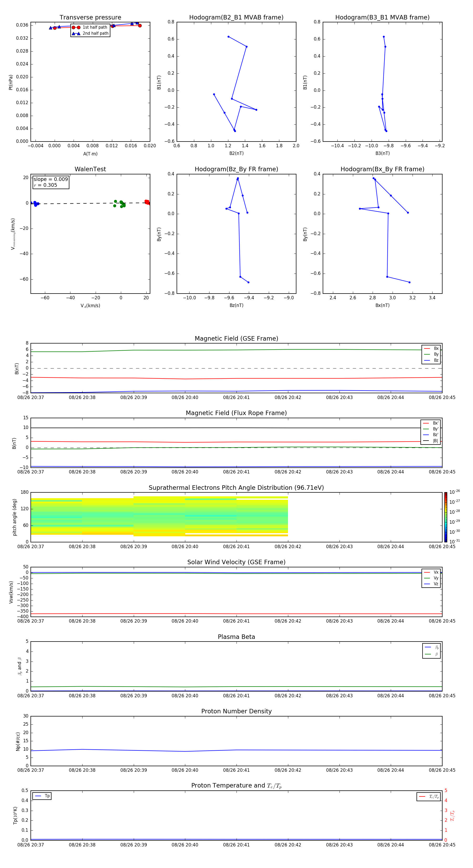Click '1st half path' legend entry

(90, 27)
